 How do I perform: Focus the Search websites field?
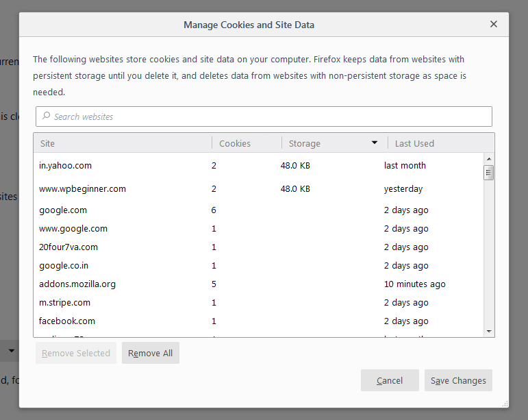coord(267,116)
